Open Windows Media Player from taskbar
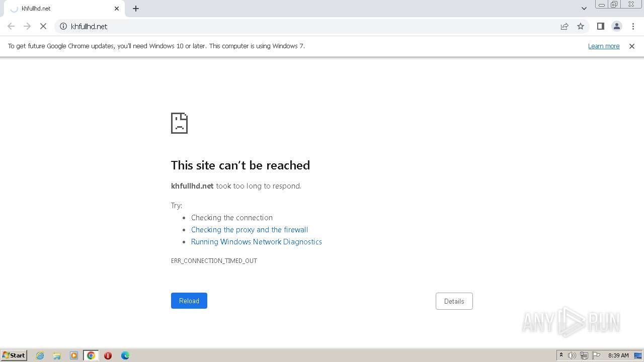This screenshot has height=362, width=644. [x=74, y=355]
